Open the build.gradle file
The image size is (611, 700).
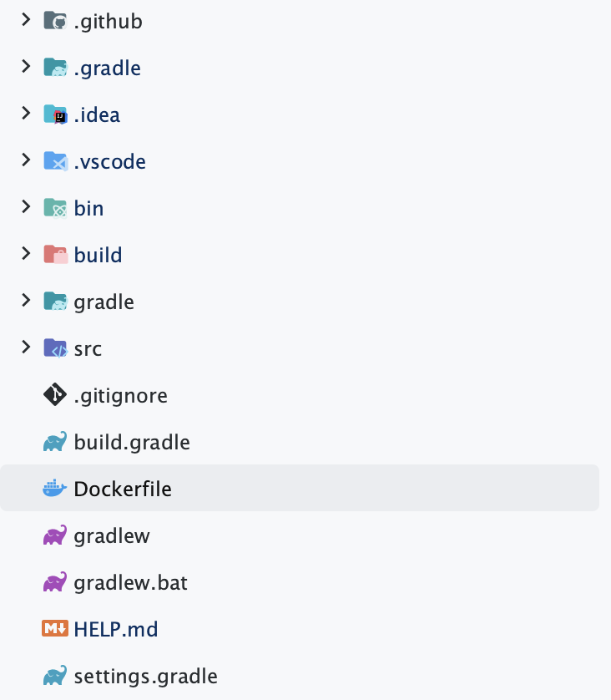pyautogui.click(x=131, y=441)
